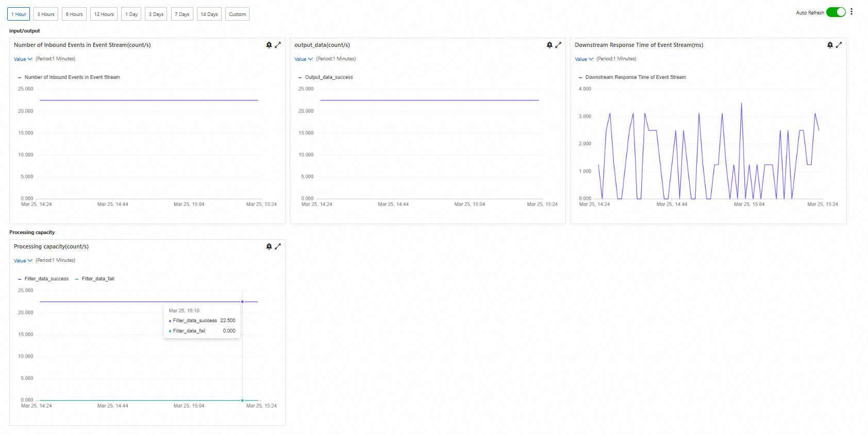Open Value dropdown on Inbound Events chart
This screenshot has height=435, width=868.
point(23,59)
